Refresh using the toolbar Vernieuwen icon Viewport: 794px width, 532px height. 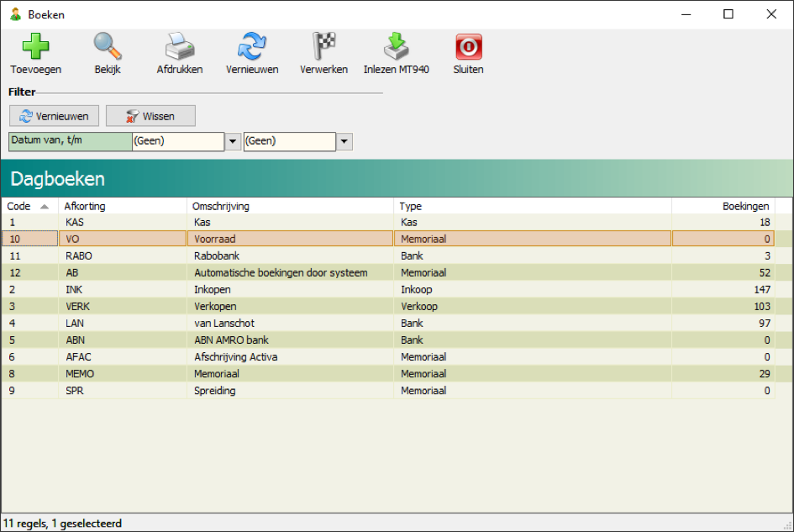click(252, 46)
